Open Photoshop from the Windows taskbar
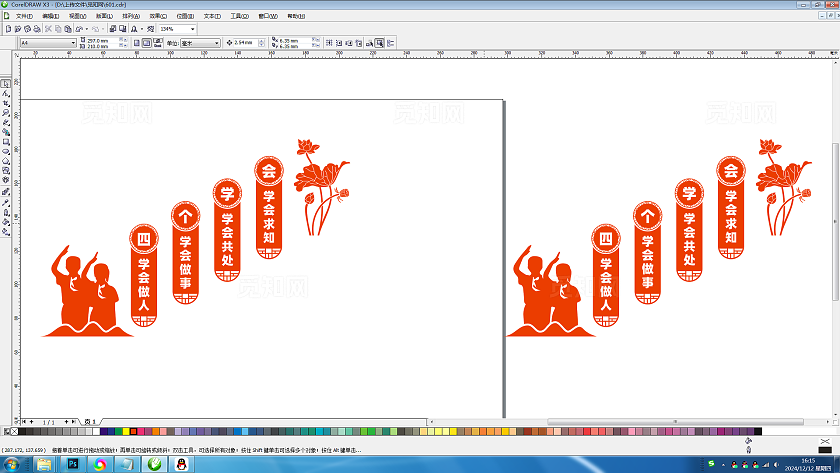The height and width of the screenshot is (473, 840). (72, 464)
